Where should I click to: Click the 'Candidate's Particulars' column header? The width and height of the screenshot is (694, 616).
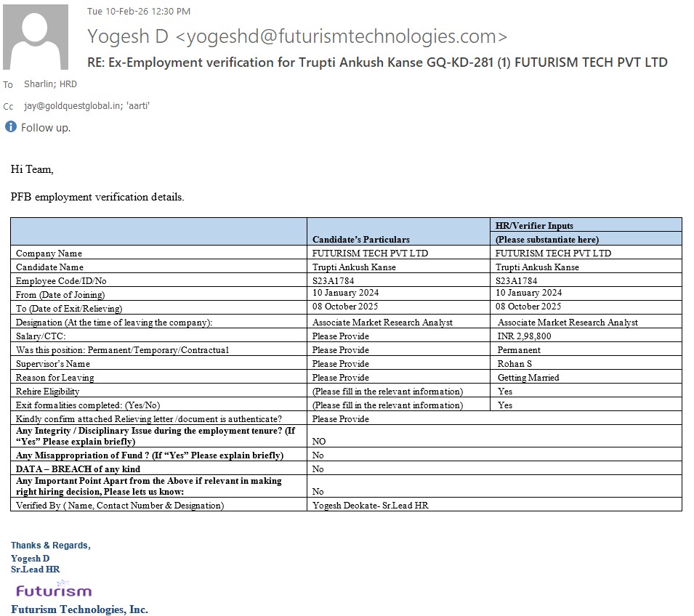tap(360, 240)
